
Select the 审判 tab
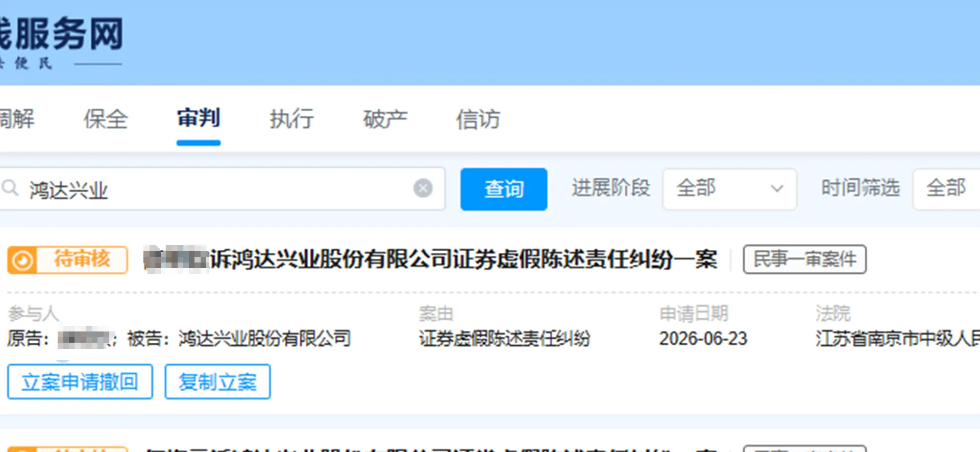(198, 119)
